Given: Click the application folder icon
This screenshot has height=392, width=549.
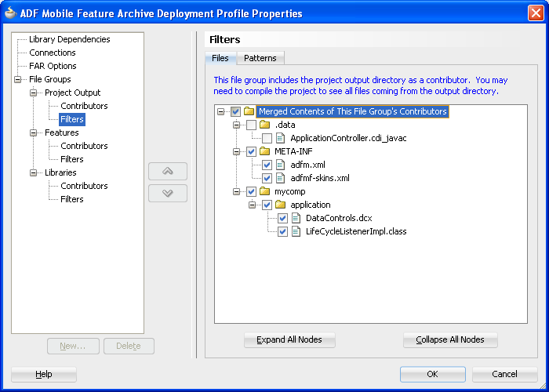Looking at the screenshot, I should click(281, 205).
